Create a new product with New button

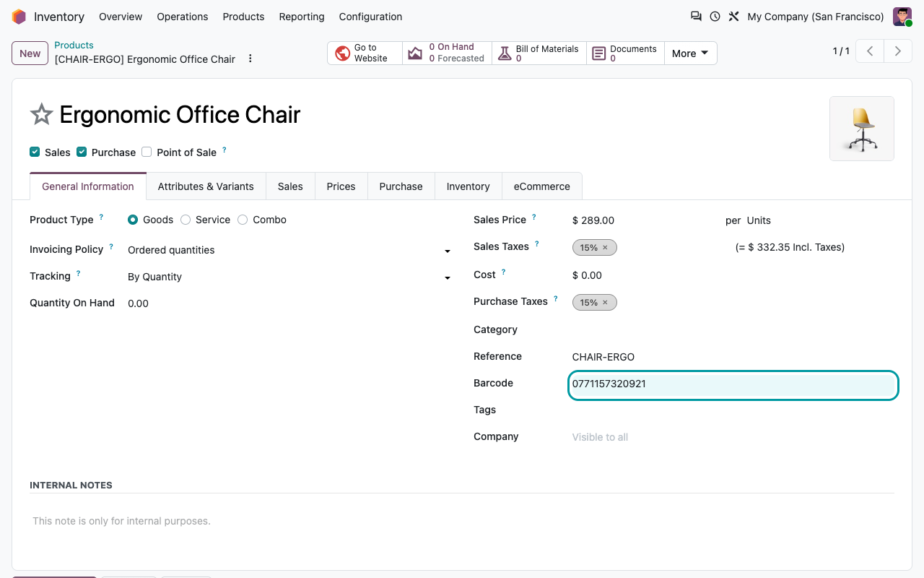tap(30, 53)
